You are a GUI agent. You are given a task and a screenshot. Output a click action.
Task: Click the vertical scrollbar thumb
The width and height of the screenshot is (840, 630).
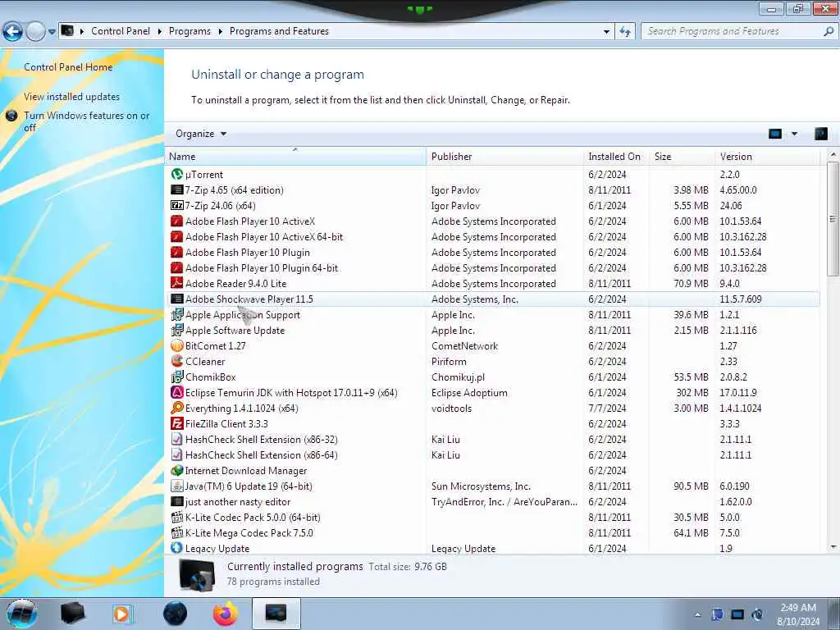(x=832, y=220)
